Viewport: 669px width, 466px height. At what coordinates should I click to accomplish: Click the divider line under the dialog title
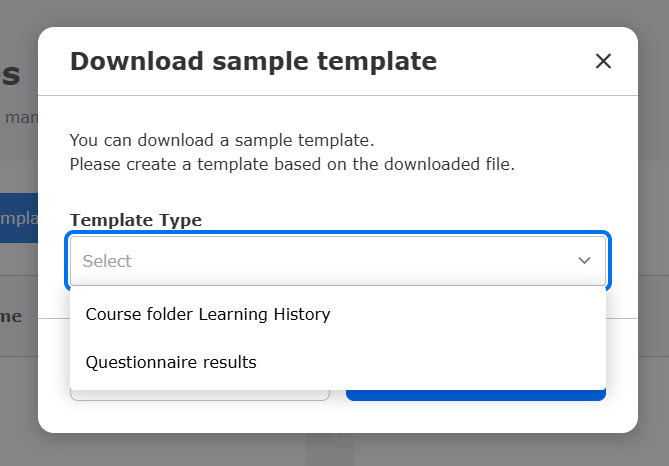pyautogui.click(x=338, y=96)
